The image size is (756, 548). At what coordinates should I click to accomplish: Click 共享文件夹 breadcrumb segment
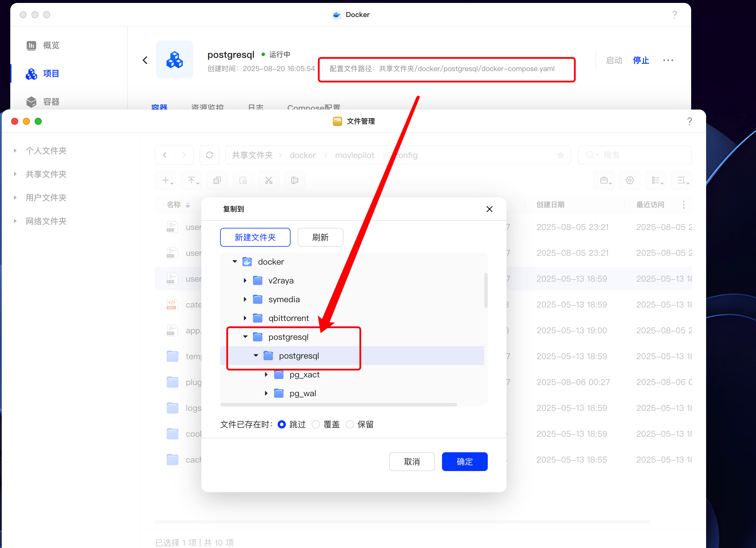[x=252, y=155]
